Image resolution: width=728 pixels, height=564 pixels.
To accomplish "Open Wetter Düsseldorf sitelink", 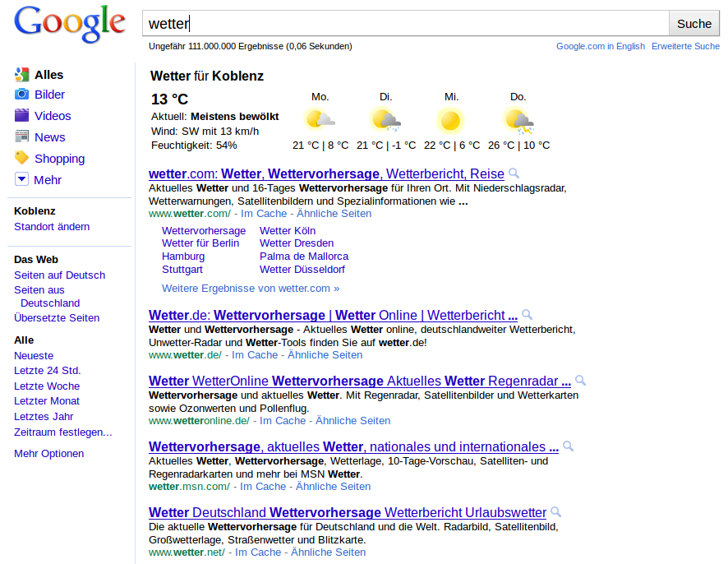I will point(302,270).
